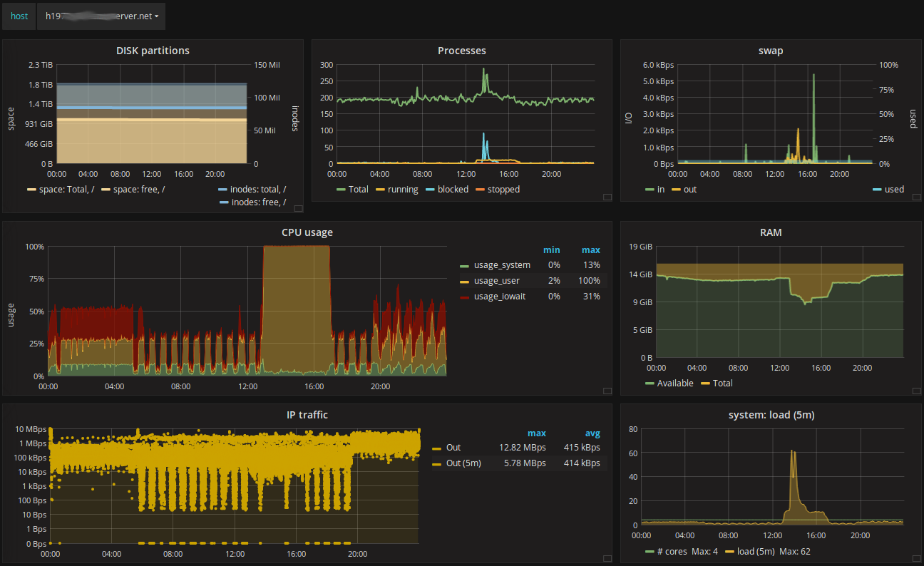Image resolution: width=924 pixels, height=566 pixels.
Task: Sort IP traffic legend by max column
Action: click(x=537, y=433)
